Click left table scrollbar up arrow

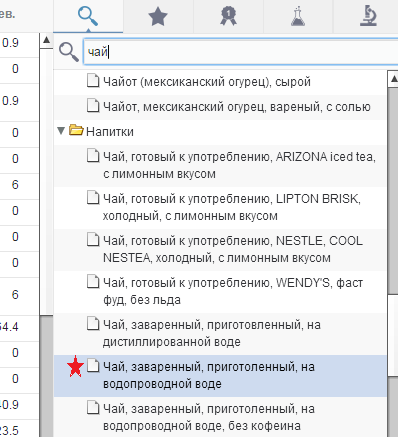click(x=46, y=41)
